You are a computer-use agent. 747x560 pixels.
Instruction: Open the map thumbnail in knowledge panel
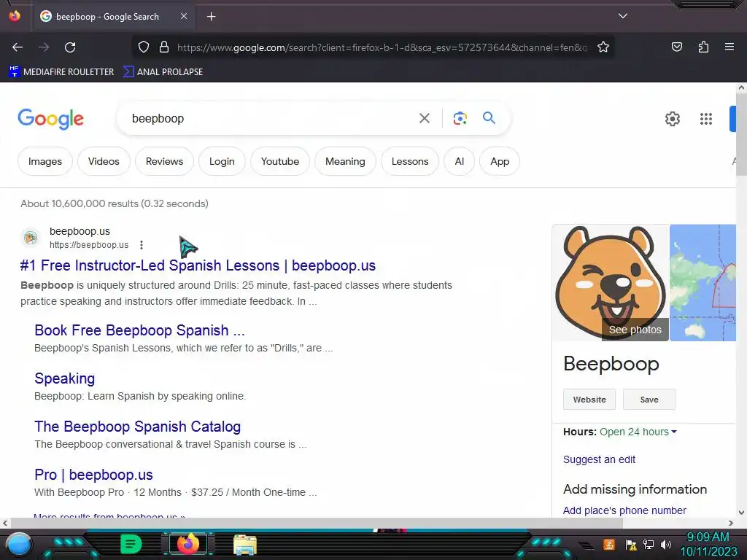point(703,283)
